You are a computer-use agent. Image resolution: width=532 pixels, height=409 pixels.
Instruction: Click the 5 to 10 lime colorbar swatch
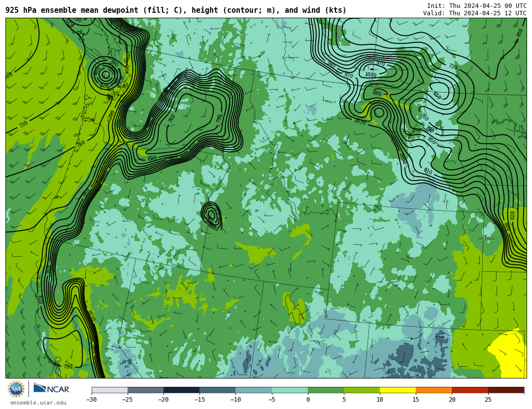click(362, 390)
